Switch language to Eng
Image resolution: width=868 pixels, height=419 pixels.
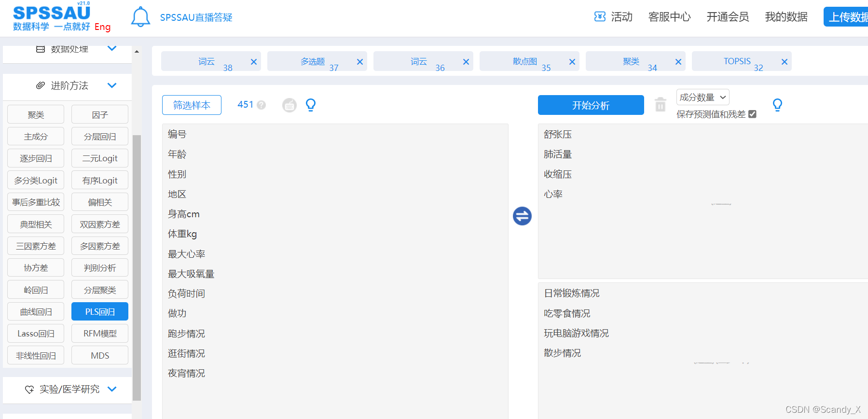102,27
